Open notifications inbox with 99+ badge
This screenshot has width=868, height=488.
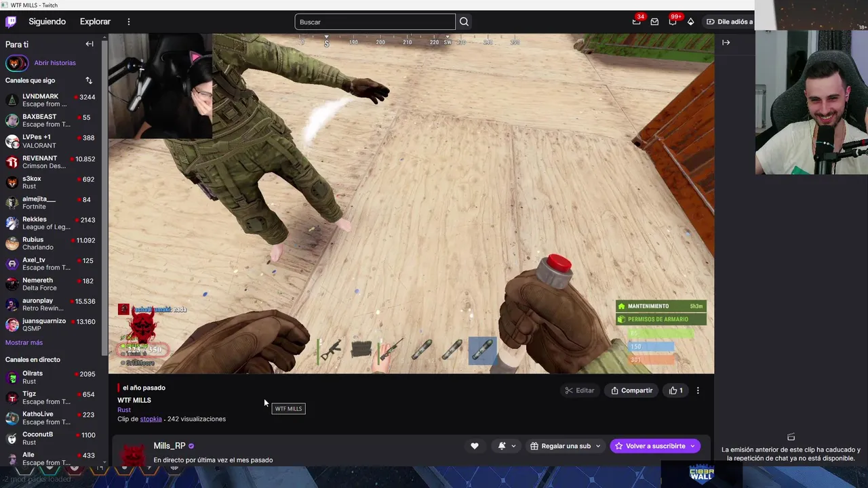pos(673,22)
